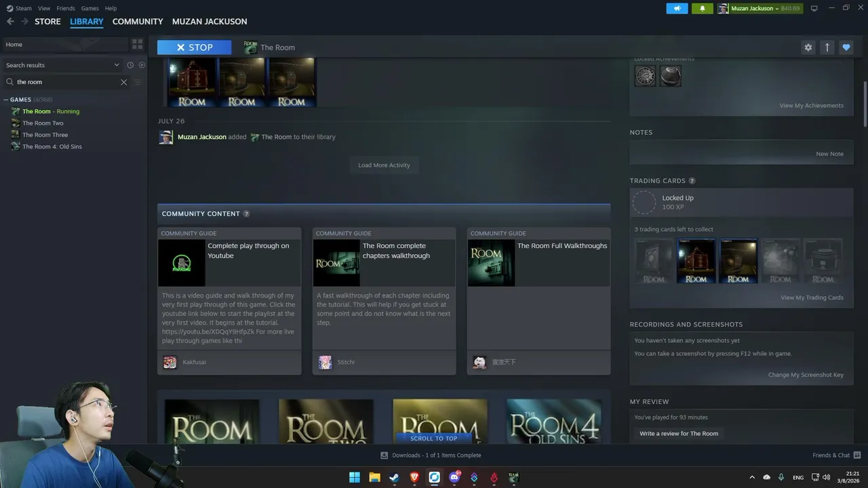Open the Muzan Jackson account dropdown
The image size is (868, 488).
pyautogui.click(x=759, y=8)
